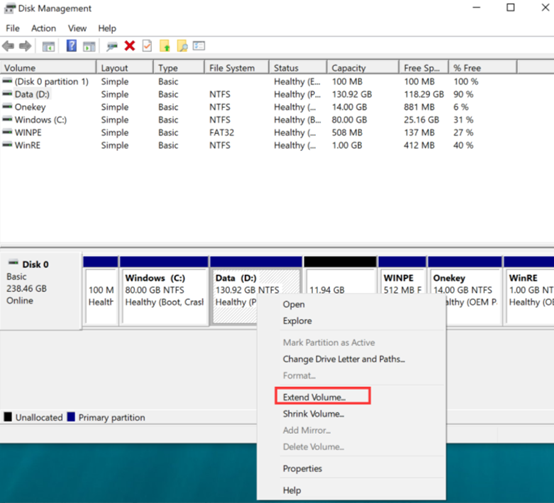
Task: Sort by the File System column header
Action: (237, 67)
